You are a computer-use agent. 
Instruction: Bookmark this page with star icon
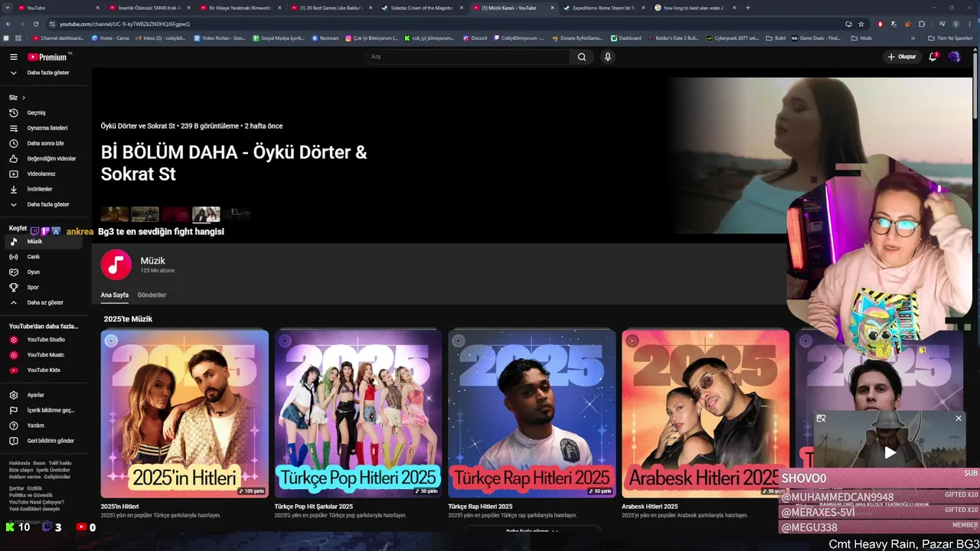click(x=861, y=24)
